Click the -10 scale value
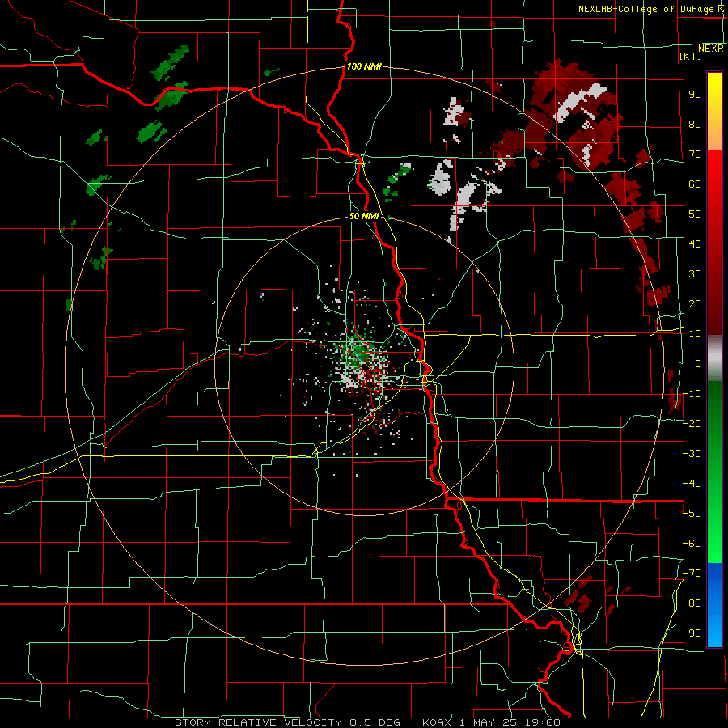728x728 pixels. coord(692,394)
